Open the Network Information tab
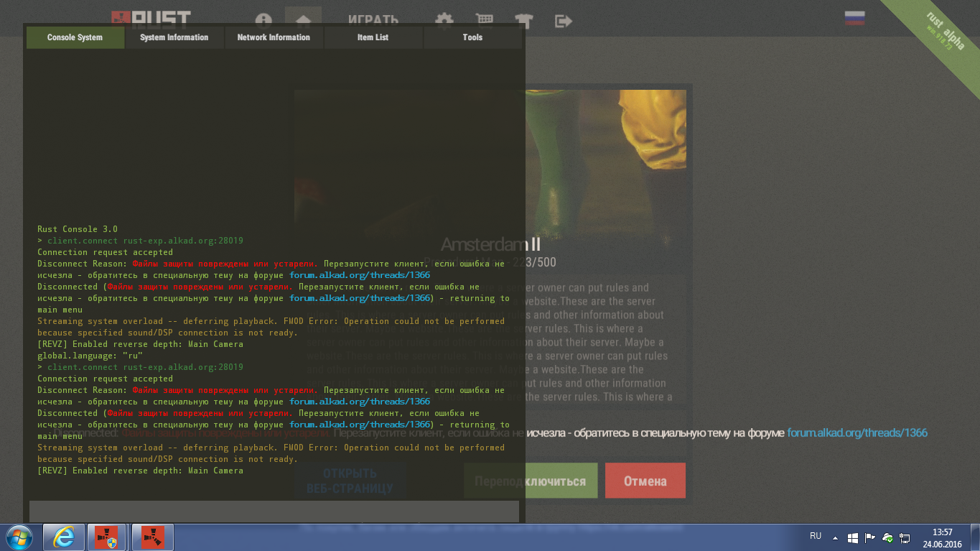This screenshot has width=980, height=551. click(x=274, y=37)
